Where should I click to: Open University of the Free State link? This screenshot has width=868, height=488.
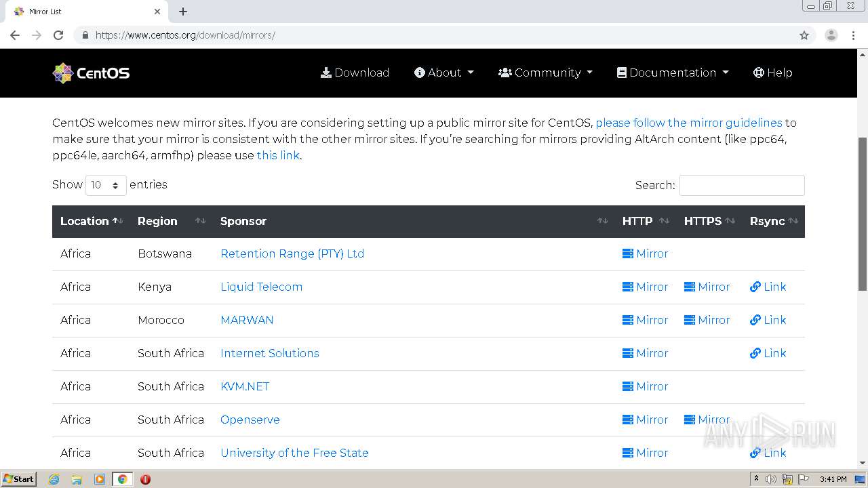(294, 453)
